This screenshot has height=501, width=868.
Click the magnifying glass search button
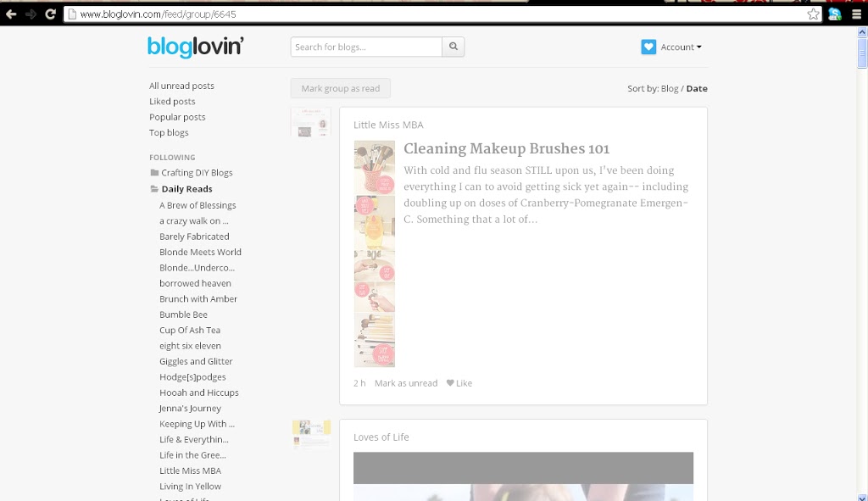[453, 47]
